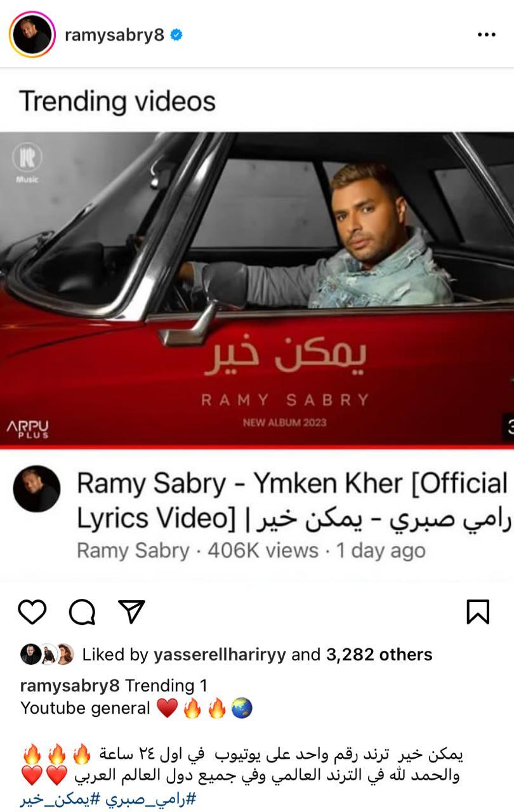The width and height of the screenshot is (514, 812).
Task: Click the blue verified badge next to ramysabry8
Action: pos(177,36)
